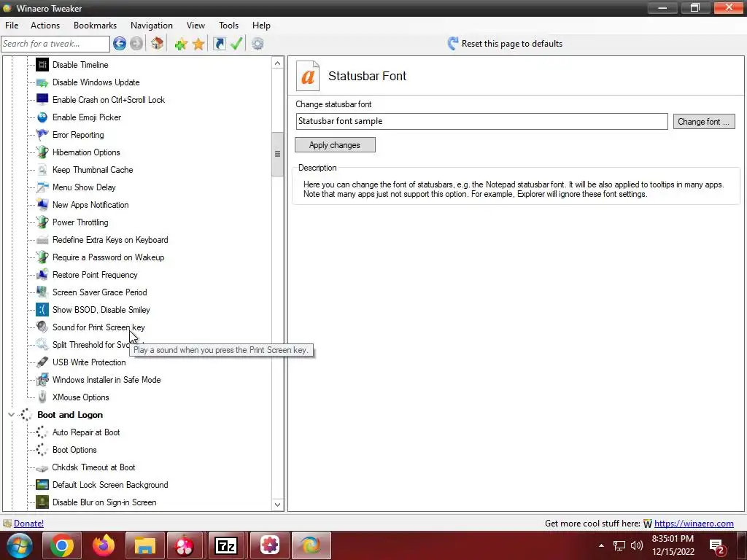Screen dimensions: 747x560
Task: Collapse the Boot and Logon category
Action: point(12,415)
